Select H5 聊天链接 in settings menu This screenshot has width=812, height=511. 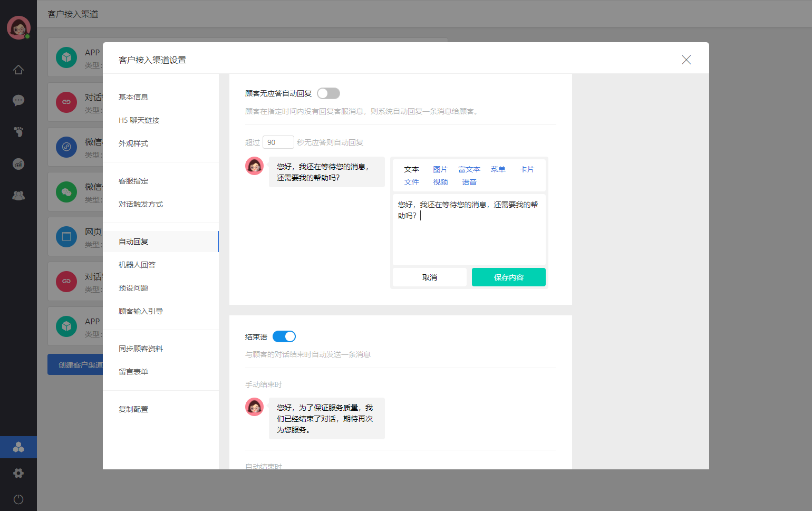pyautogui.click(x=161, y=120)
